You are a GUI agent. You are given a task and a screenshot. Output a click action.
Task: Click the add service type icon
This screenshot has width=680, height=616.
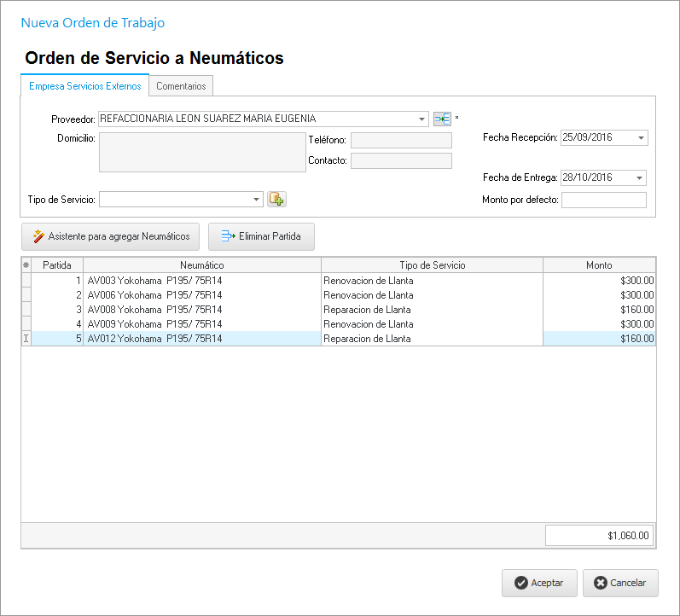tap(276, 199)
